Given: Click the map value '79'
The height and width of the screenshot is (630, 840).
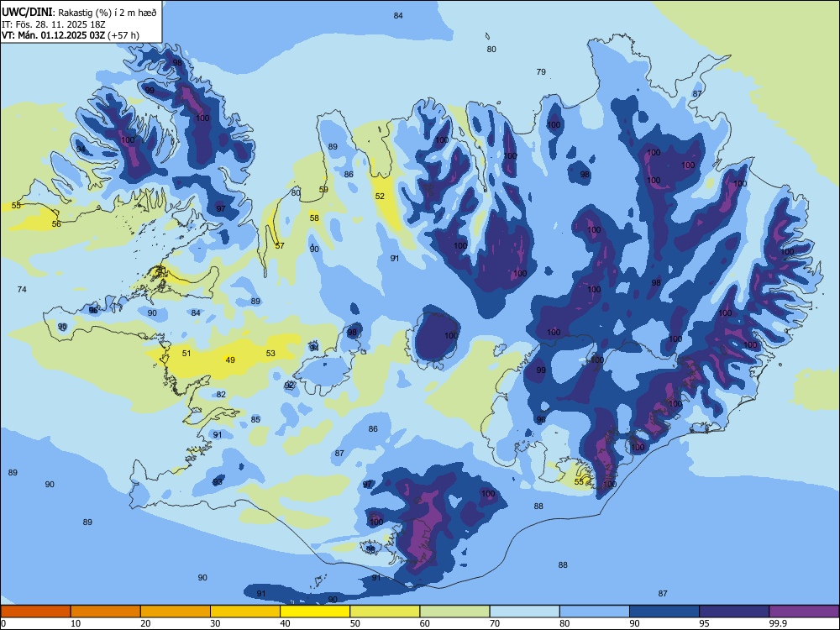Looking at the screenshot, I should (541, 71).
